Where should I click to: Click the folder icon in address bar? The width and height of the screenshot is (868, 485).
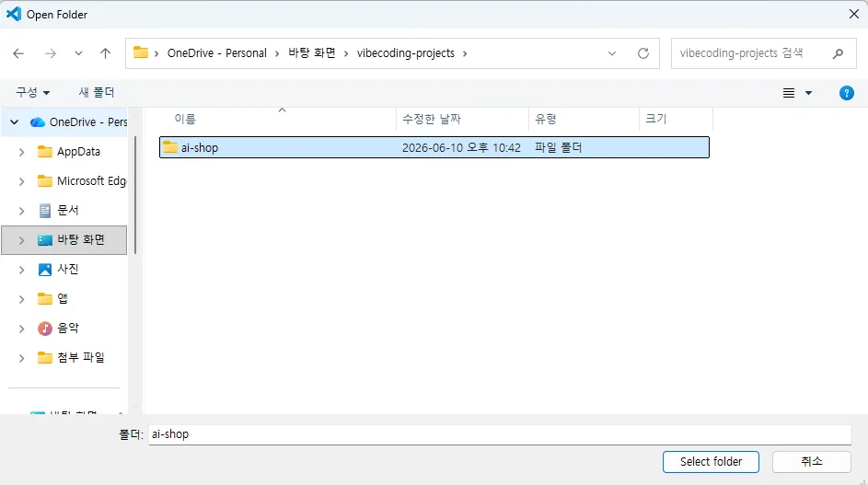(141, 52)
